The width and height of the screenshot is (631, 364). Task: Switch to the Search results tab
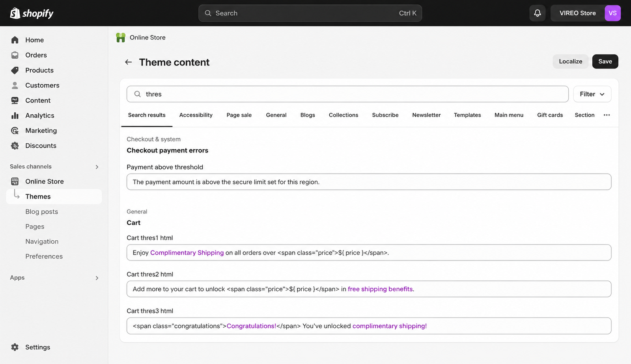(147, 115)
